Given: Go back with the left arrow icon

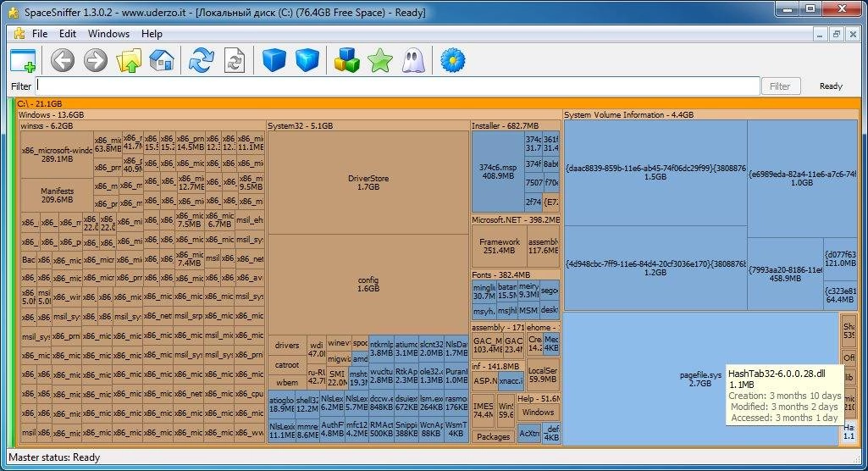Looking at the screenshot, I should point(63,60).
